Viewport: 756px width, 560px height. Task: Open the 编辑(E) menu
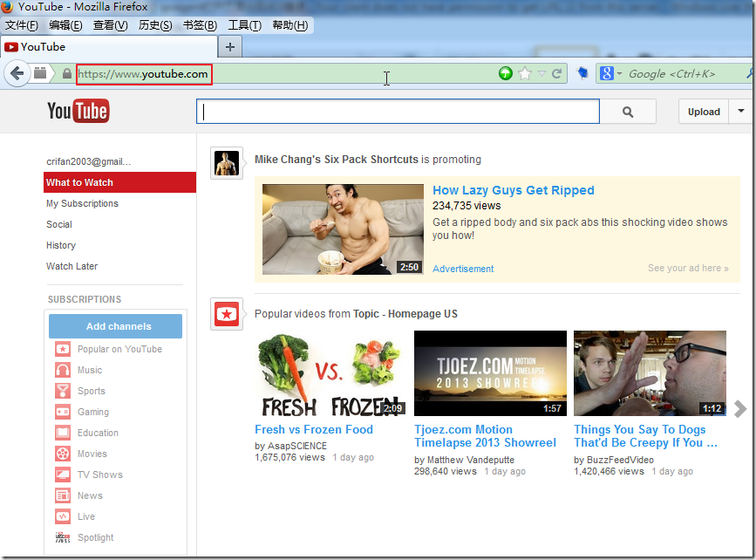(65, 25)
